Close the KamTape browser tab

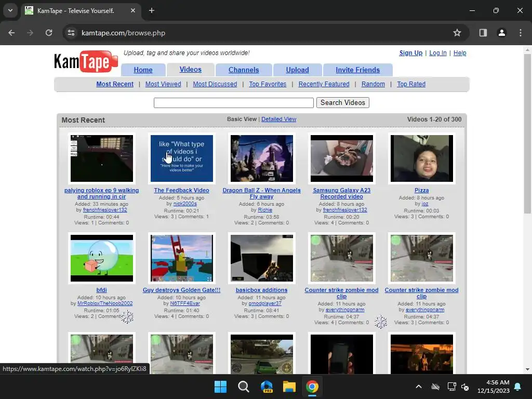[x=133, y=10]
